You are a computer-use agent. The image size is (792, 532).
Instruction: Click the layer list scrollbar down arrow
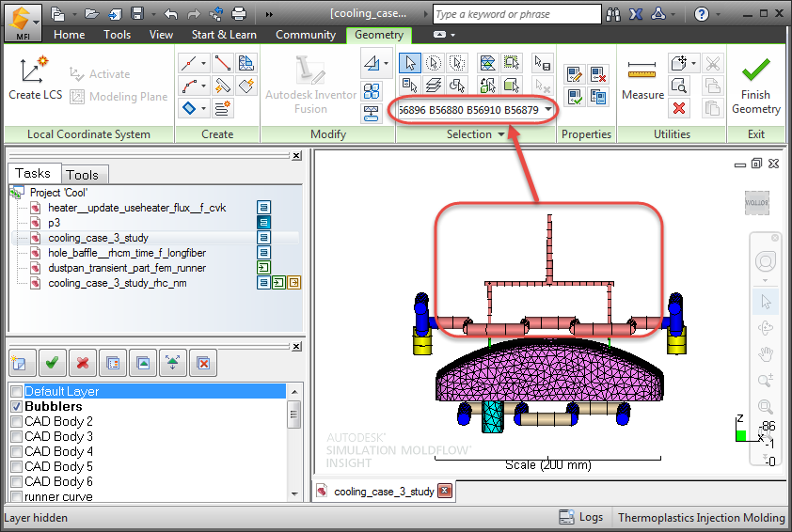click(x=294, y=494)
